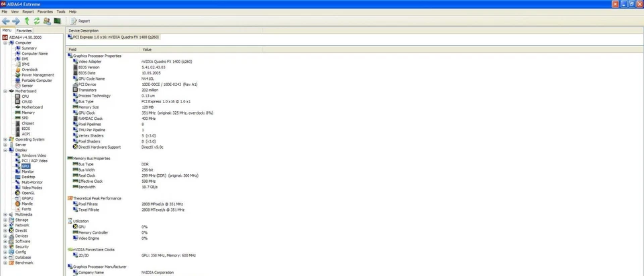Expand the Operating System node
Screen dimensions: 644x276
5,139
